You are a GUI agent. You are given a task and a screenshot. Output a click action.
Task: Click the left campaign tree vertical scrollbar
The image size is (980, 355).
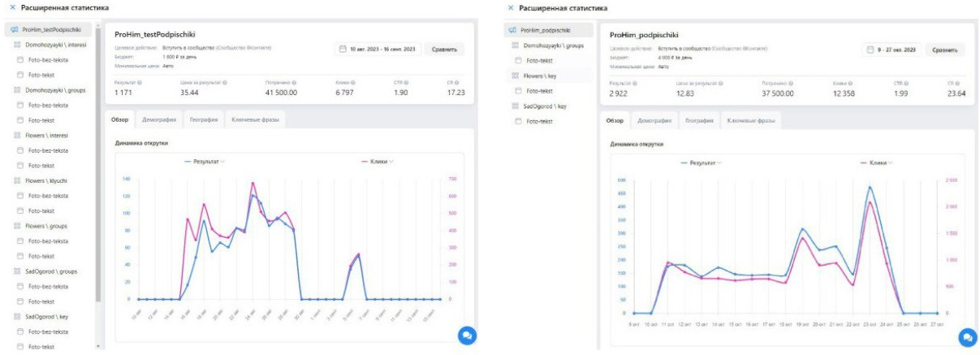point(98,162)
